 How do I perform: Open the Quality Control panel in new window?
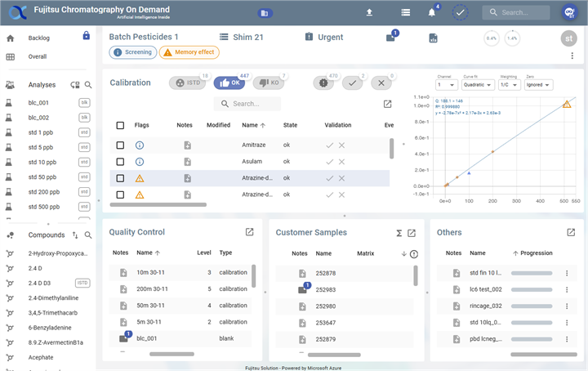pyautogui.click(x=250, y=232)
